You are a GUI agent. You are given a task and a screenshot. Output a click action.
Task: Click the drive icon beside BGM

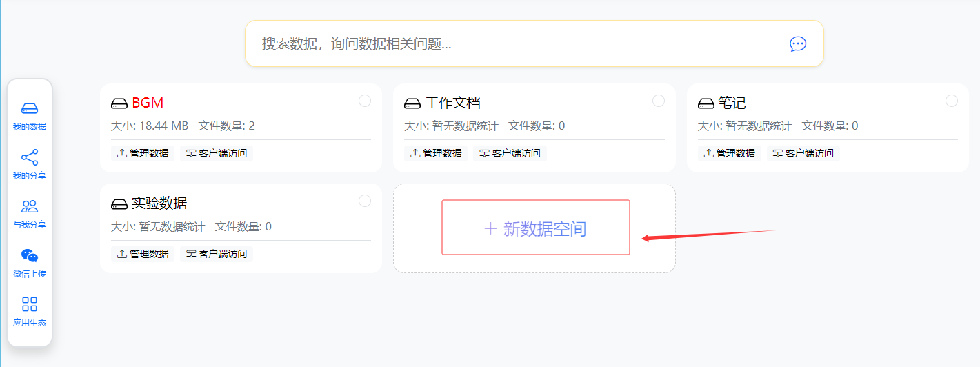(119, 103)
